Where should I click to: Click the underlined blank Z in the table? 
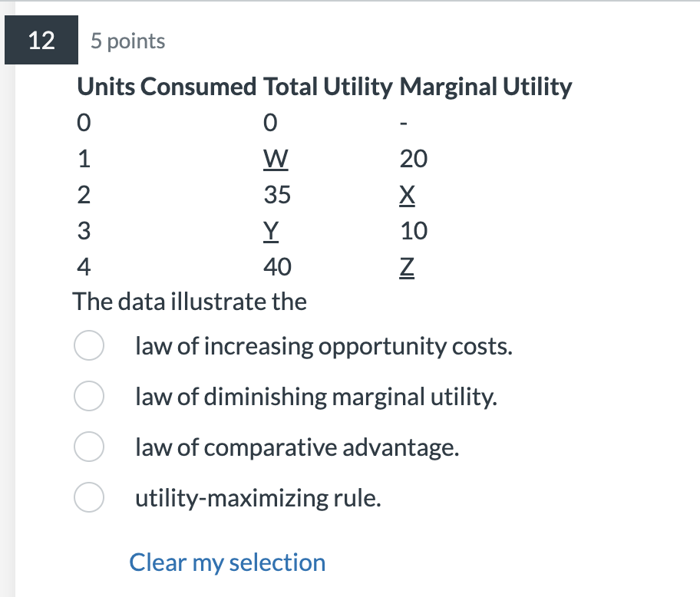click(x=406, y=267)
